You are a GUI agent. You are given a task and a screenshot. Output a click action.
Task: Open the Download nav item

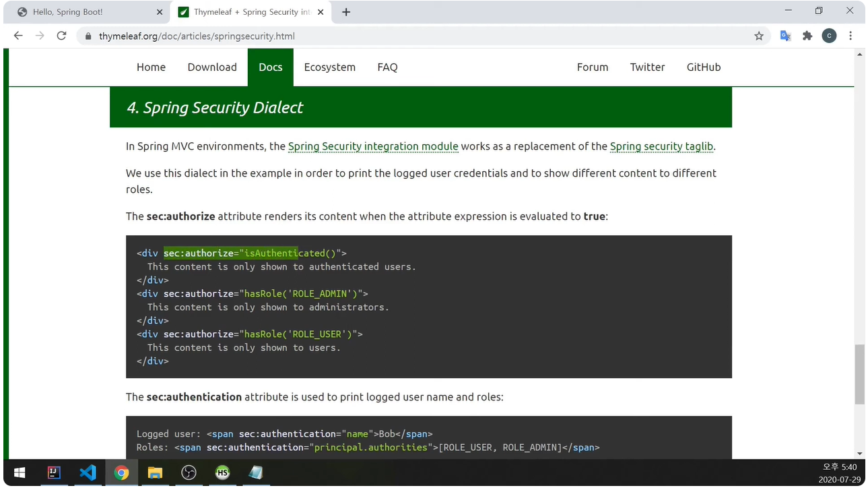pos(212,67)
